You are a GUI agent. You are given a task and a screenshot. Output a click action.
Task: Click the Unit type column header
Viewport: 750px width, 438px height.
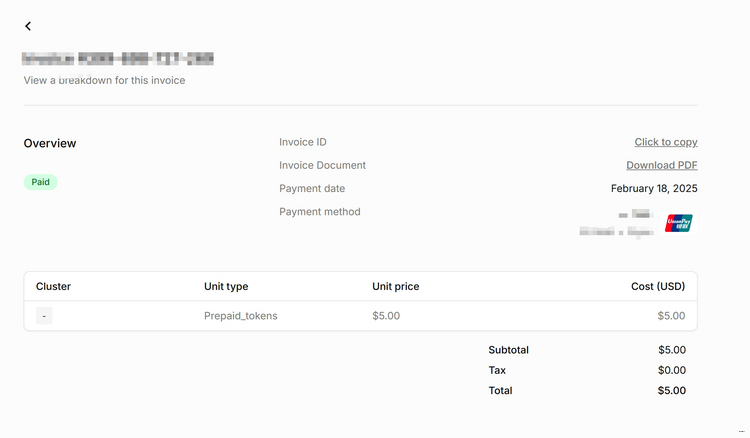click(x=226, y=286)
